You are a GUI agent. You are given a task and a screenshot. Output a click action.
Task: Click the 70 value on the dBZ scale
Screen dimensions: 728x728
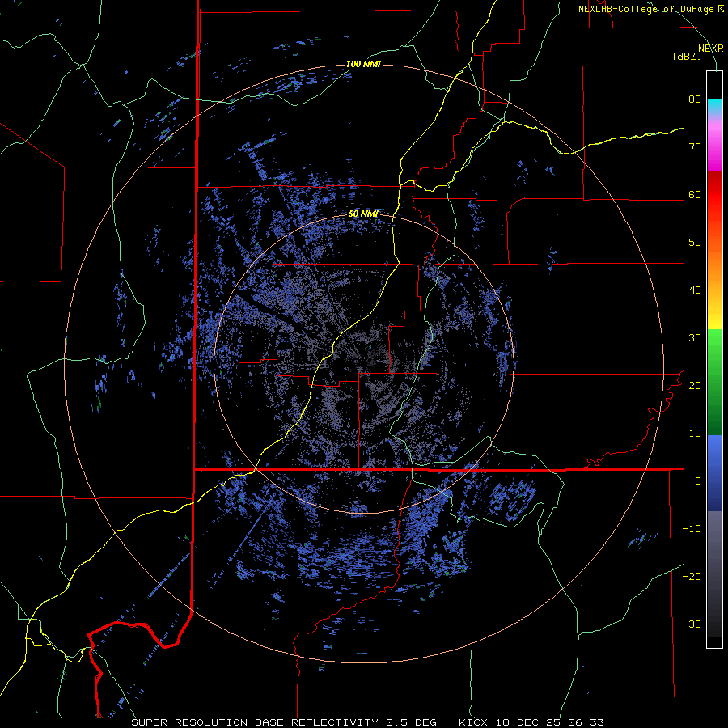695,147
